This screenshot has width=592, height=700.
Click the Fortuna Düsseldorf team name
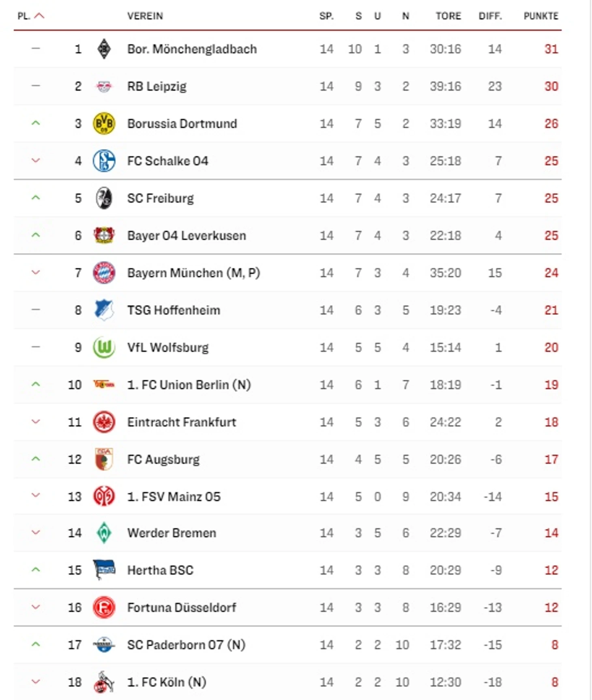[x=182, y=607]
